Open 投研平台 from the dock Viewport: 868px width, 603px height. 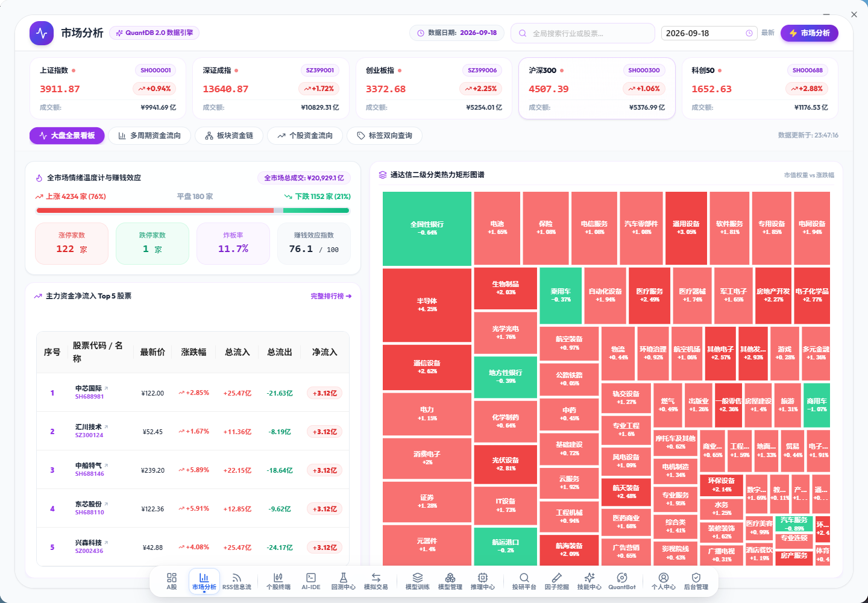tap(524, 581)
